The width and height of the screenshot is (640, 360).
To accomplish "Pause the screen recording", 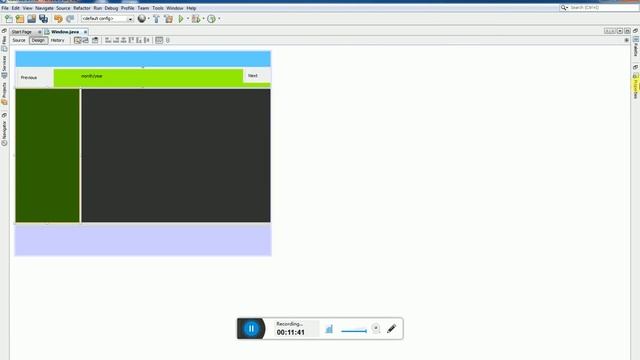I will tap(251, 329).
